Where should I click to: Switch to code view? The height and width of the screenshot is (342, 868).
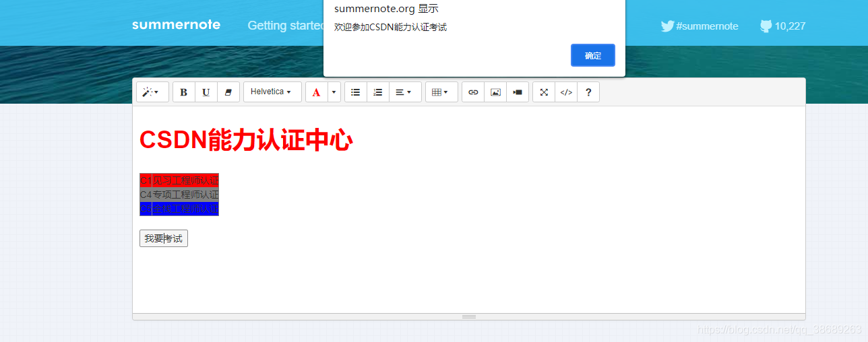[566, 92]
